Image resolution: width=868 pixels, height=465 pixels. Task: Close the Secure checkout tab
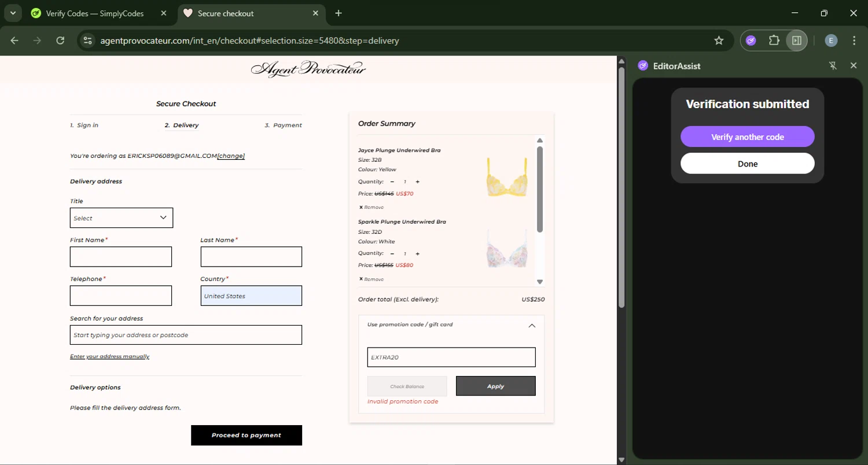coord(316,13)
